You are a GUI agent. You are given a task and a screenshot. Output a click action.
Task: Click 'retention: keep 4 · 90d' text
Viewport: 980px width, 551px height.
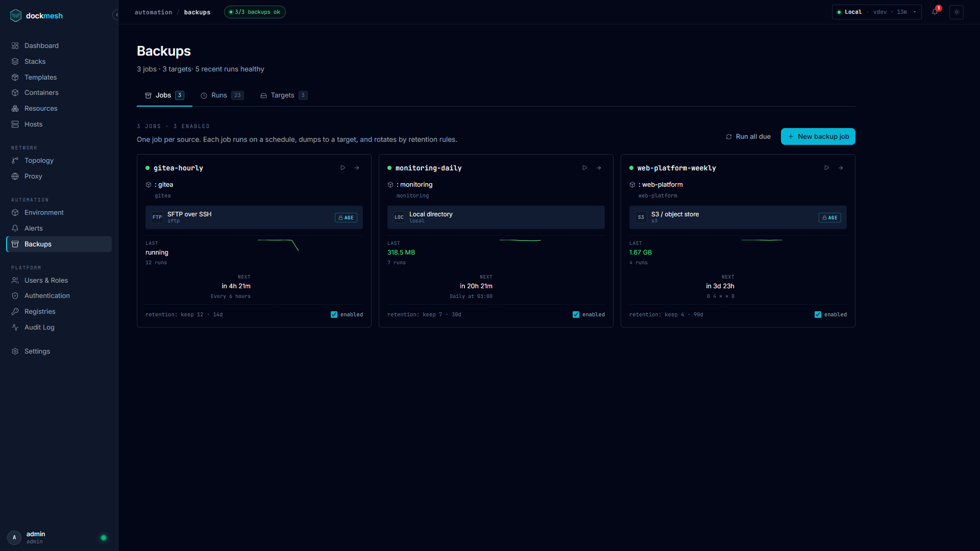(666, 315)
